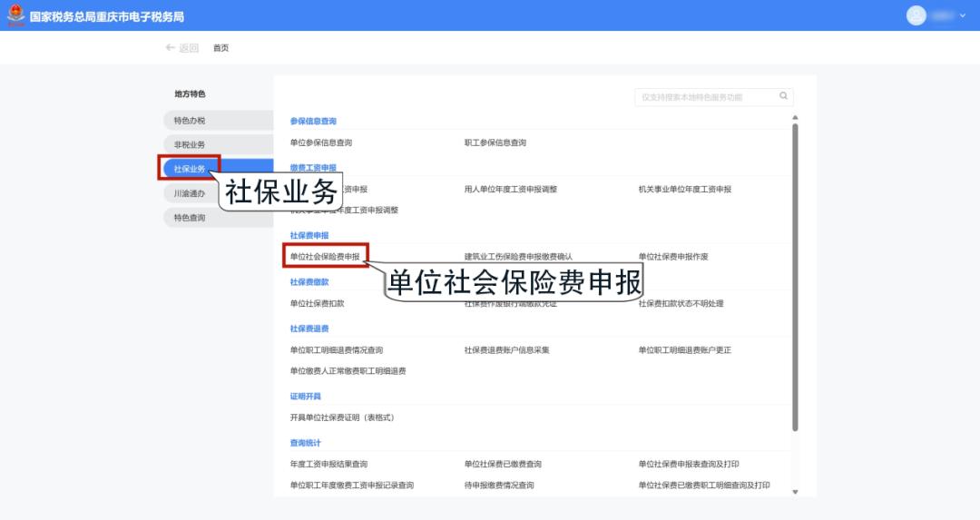Click scrollbar down arrow in service list
The height and width of the screenshot is (520, 980).
click(x=796, y=492)
